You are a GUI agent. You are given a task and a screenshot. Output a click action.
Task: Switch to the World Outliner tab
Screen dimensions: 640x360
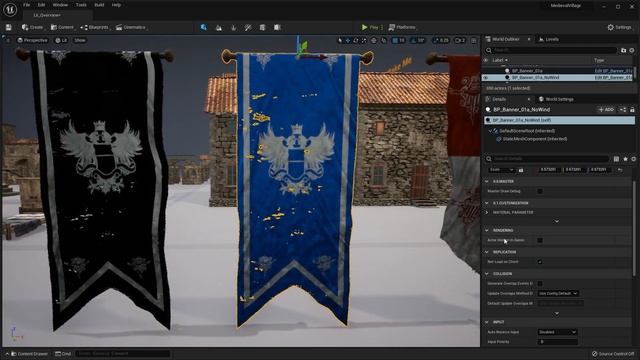505,39
